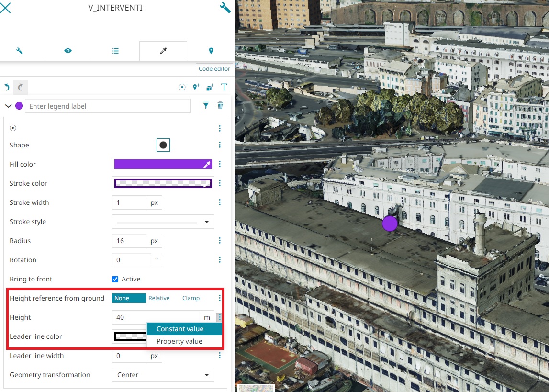Click the filter funnel icon for rule
The height and width of the screenshot is (392, 549).
click(x=206, y=106)
